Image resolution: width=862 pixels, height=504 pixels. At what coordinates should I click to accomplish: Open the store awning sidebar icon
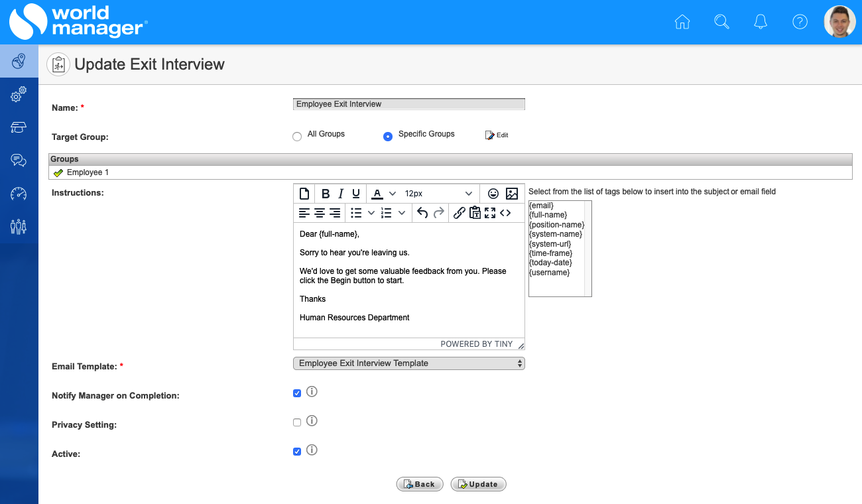(19, 127)
